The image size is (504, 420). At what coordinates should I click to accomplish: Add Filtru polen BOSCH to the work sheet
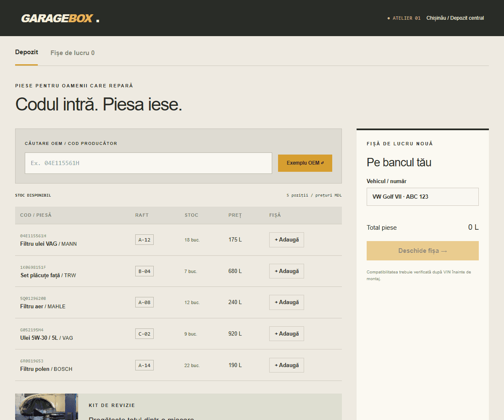[x=286, y=365]
